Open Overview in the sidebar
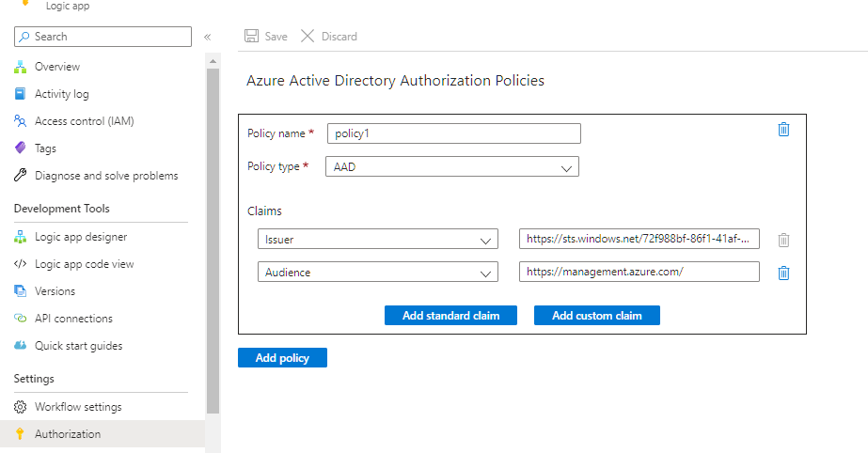The width and height of the screenshot is (868, 453). click(57, 67)
